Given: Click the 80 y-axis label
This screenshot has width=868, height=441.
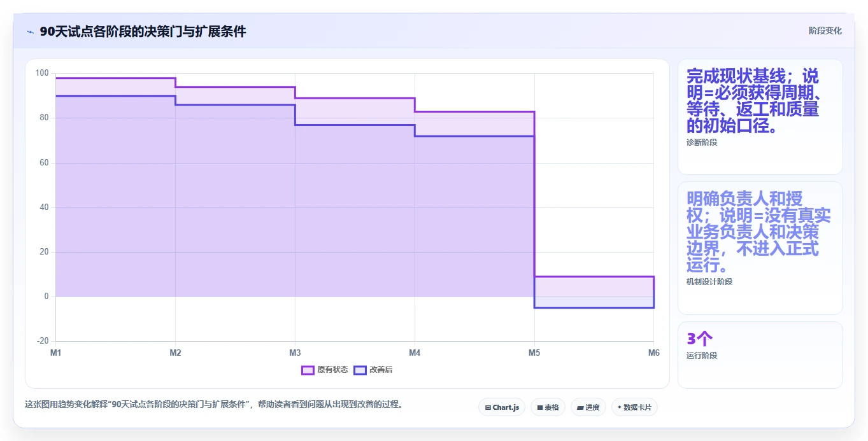Looking at the screenshot, I should pyautogui.click(x=44, y=118).
